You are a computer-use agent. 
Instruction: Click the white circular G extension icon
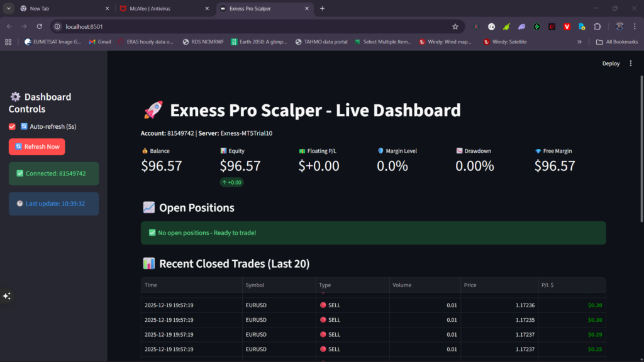pos(491,26)
